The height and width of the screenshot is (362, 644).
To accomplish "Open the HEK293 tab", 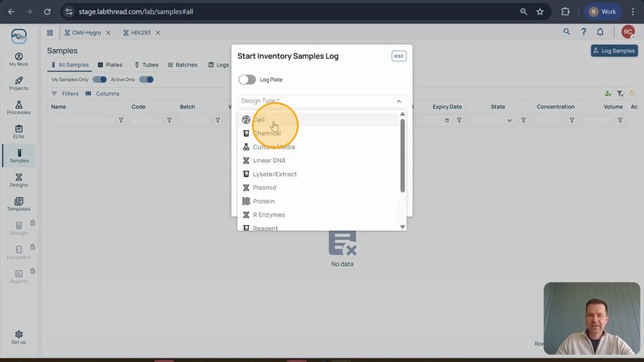I will [137, 32].
